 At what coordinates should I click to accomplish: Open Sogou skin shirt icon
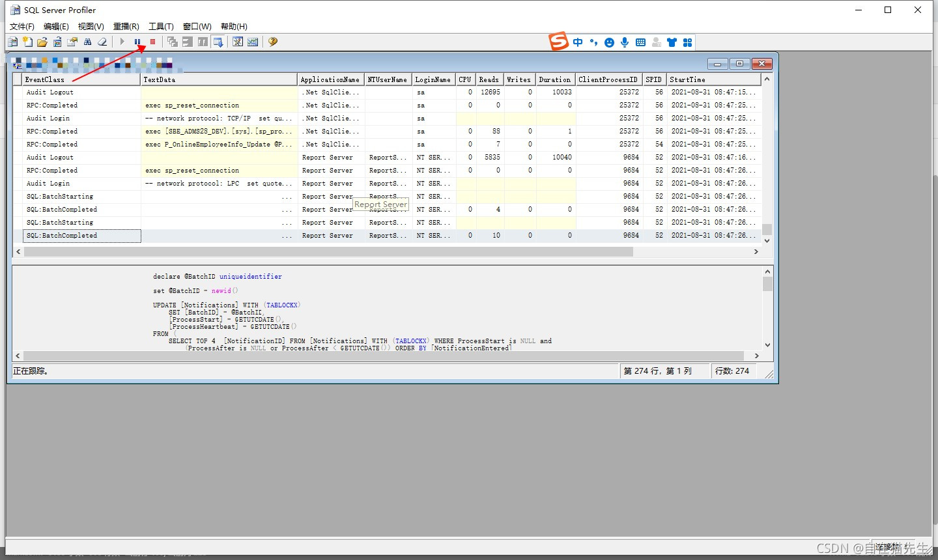click(672, 42)
